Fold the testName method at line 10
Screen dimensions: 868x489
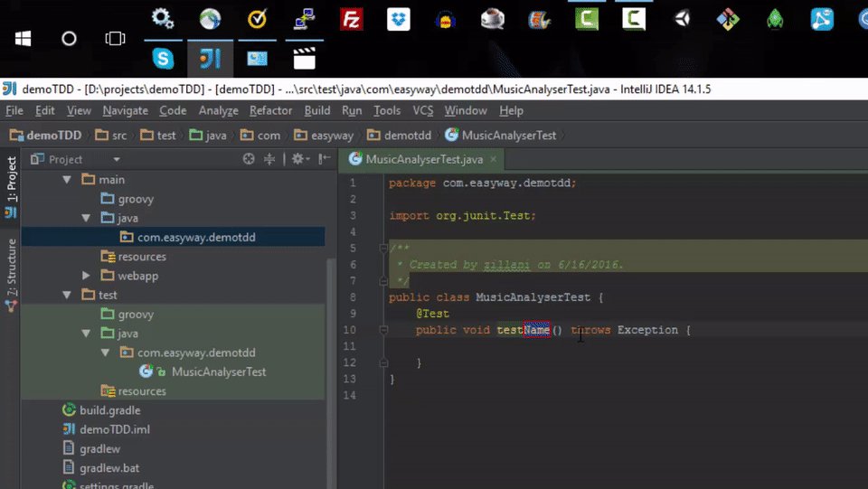pos(383,330)
